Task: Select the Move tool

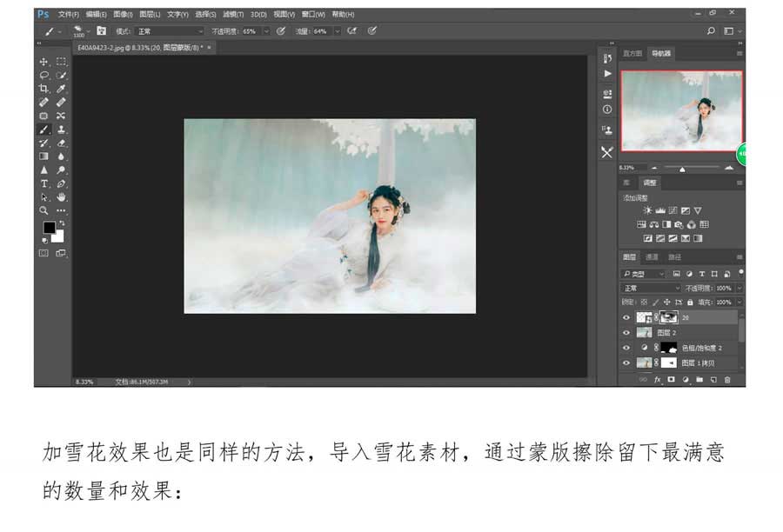Action: coord(43,62)
